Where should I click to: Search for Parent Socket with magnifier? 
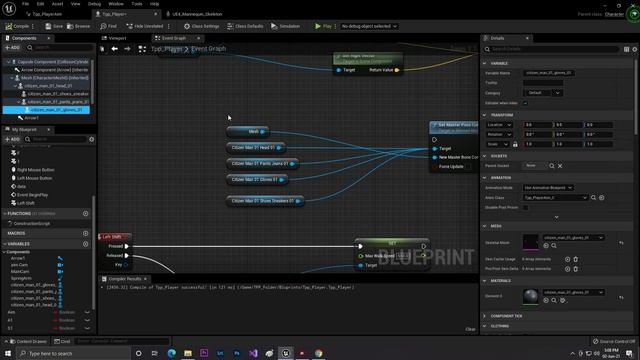pyautogui.click(x=552, y=166)
